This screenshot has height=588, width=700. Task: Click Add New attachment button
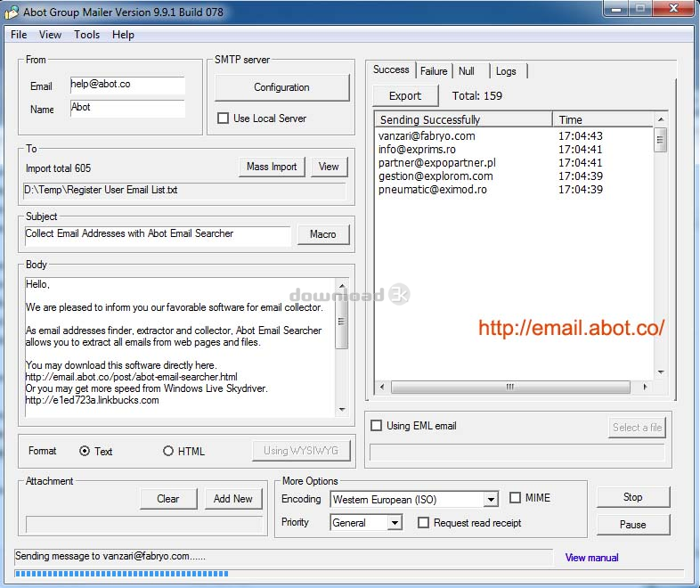pos(233,499)
